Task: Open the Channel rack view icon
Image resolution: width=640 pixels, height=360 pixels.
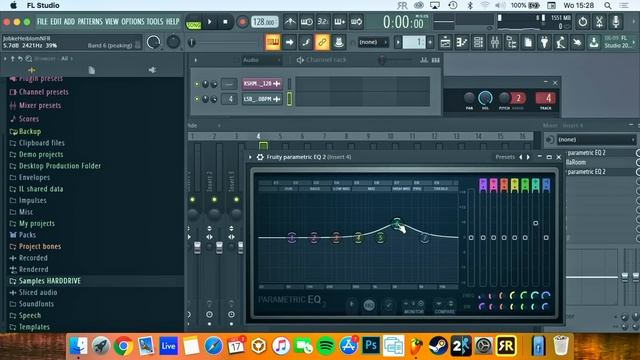Action: [478, 42]
